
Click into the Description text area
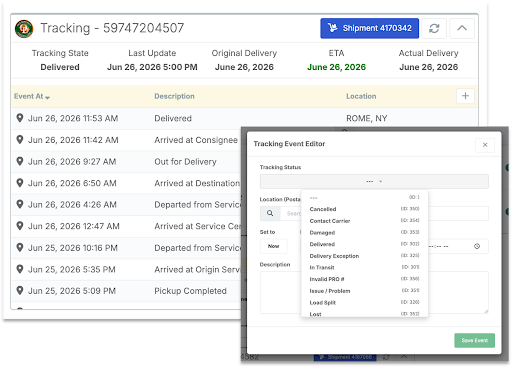point(374,292)
